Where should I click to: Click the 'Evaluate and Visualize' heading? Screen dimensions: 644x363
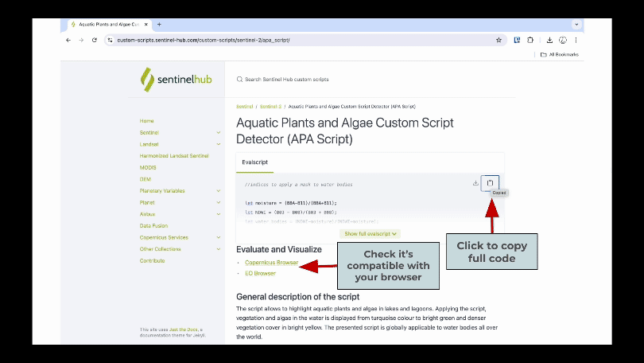click(x=279, y=249)
